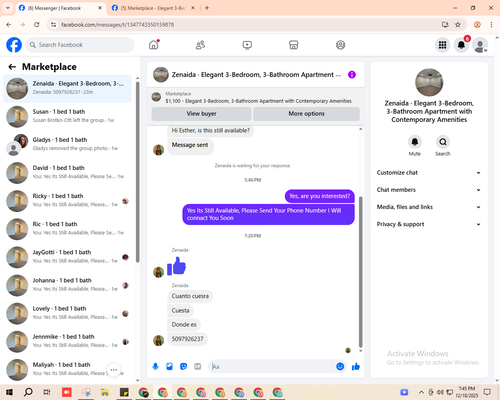The image size is (500, 400).
Task: Open File Explorer from taskbar
Action: [x=105, y=392]
